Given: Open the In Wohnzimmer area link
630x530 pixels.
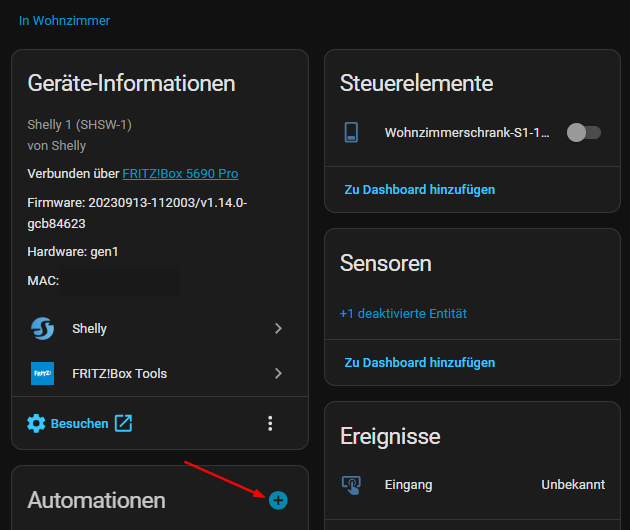Looking at the screenshot, I should (64, 20).
